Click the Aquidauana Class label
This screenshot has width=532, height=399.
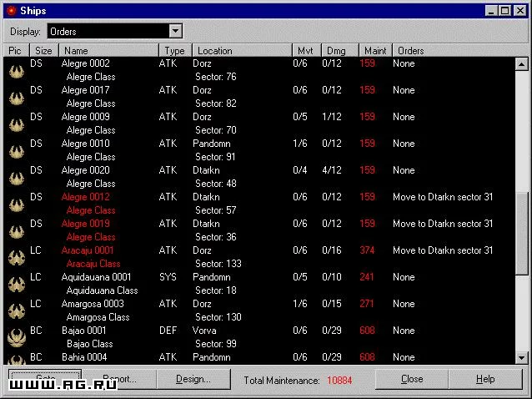click(x=102, y=290)
